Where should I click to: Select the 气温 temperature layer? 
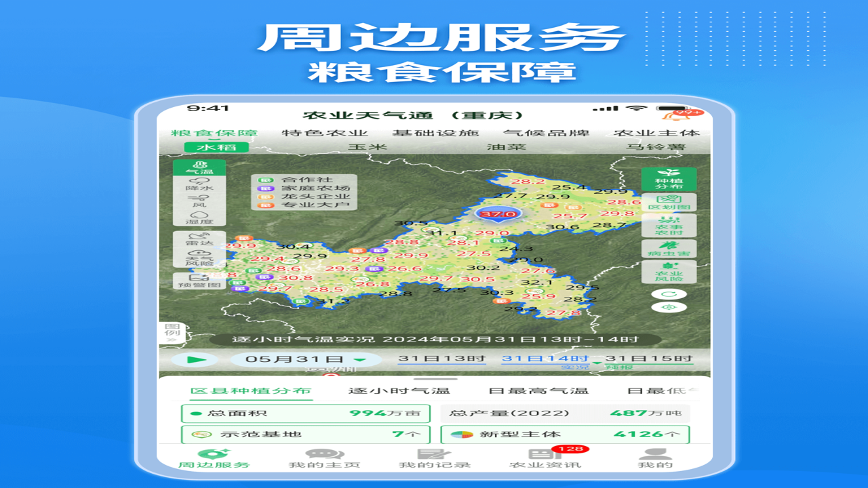click(x=200, y=167)
